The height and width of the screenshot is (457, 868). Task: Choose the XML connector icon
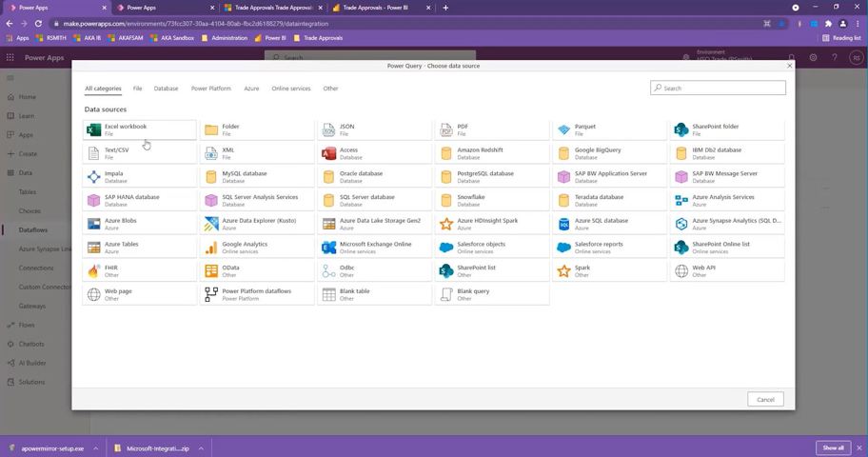tap(211, 153)
